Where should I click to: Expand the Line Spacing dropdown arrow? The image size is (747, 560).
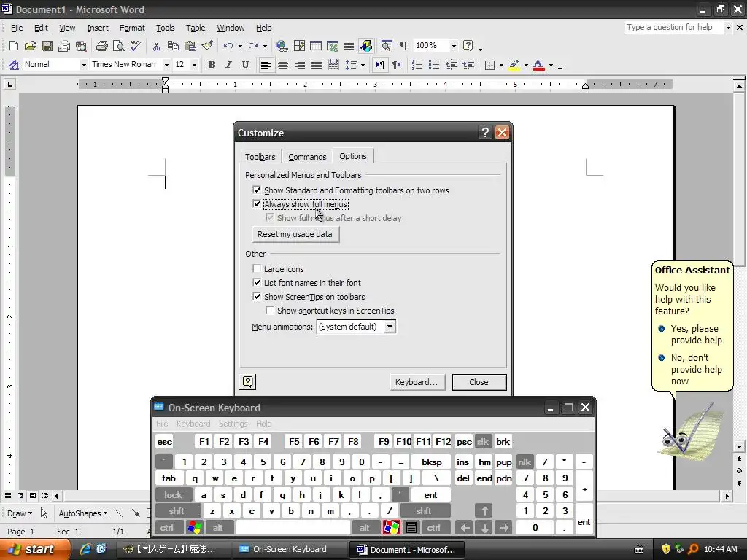tap(363, 65)
